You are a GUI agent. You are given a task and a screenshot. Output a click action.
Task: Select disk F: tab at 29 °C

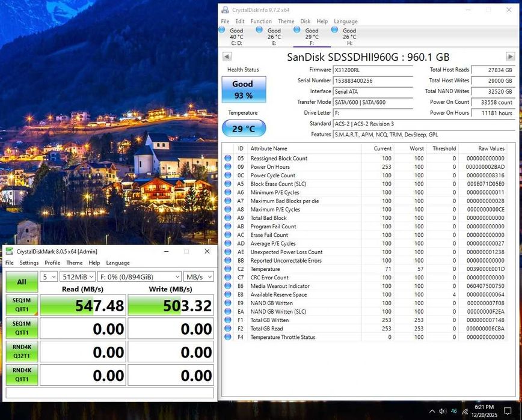click(312, 36)
